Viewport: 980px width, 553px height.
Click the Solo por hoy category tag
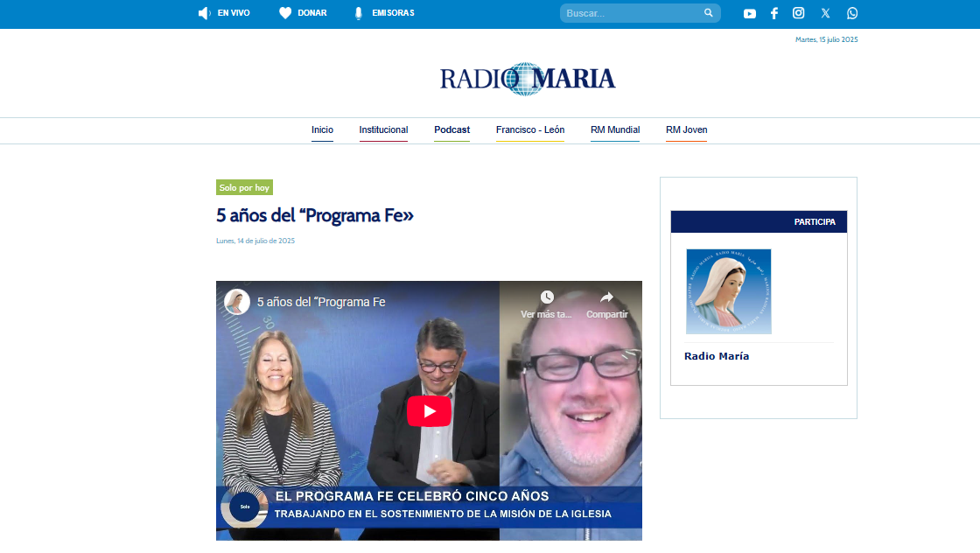pyautogui.click(x=244, y=187)
